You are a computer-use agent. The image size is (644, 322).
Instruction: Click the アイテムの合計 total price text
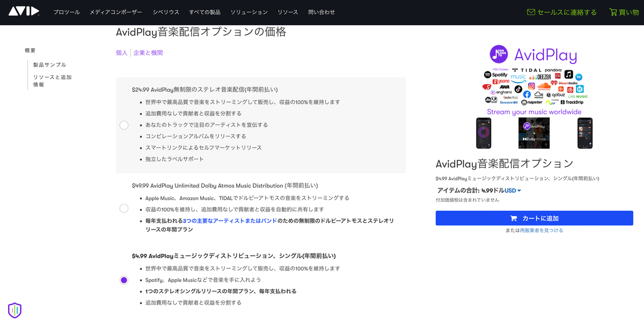click(x=471, y=191)
